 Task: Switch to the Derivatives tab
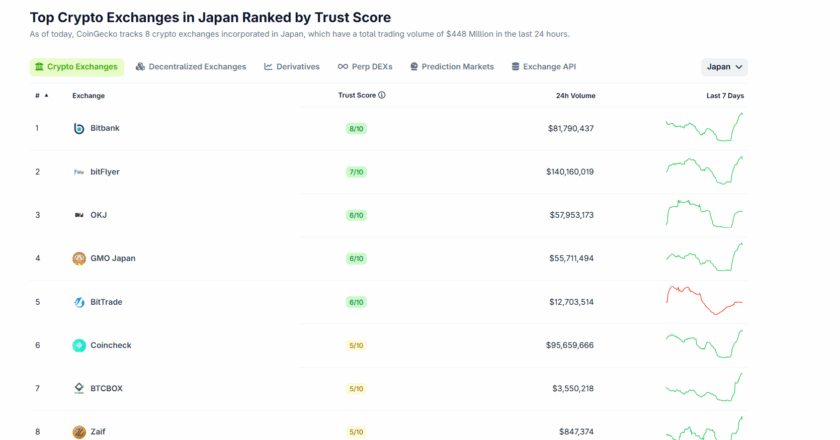[291, 67]
